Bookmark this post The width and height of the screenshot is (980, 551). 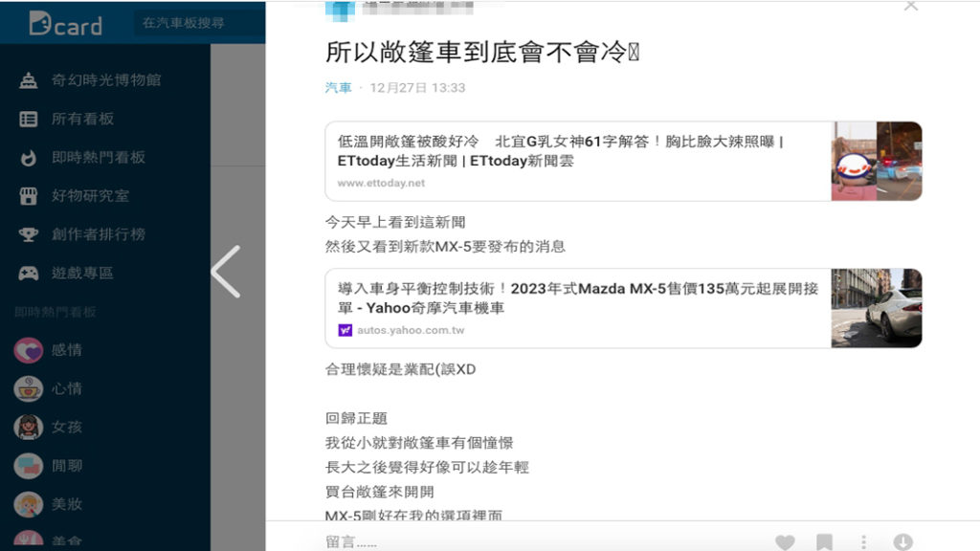tap(824, 541)
